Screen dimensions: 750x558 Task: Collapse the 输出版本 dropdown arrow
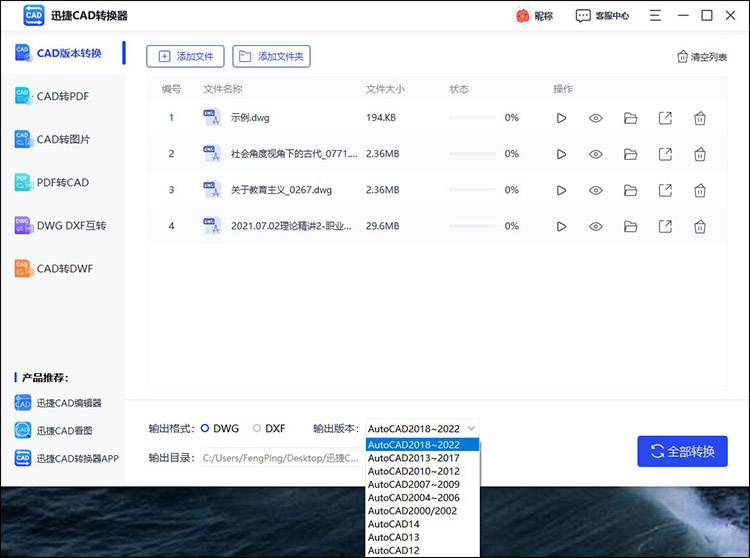(471, 428)
